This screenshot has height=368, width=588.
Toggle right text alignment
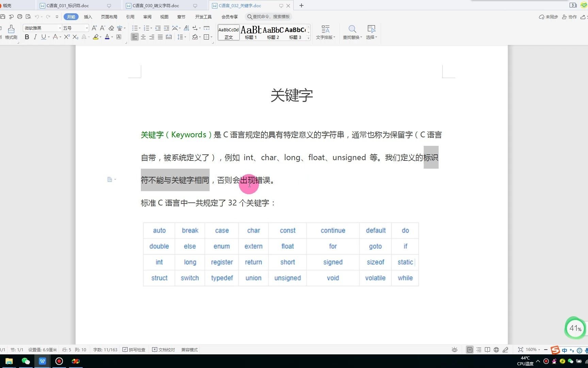(152, 37)
